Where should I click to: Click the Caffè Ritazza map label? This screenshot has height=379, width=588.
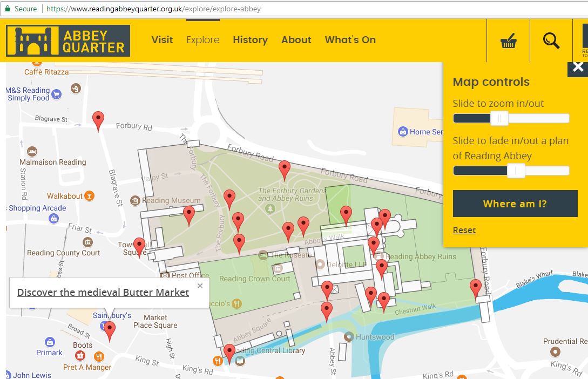(46, 72)
